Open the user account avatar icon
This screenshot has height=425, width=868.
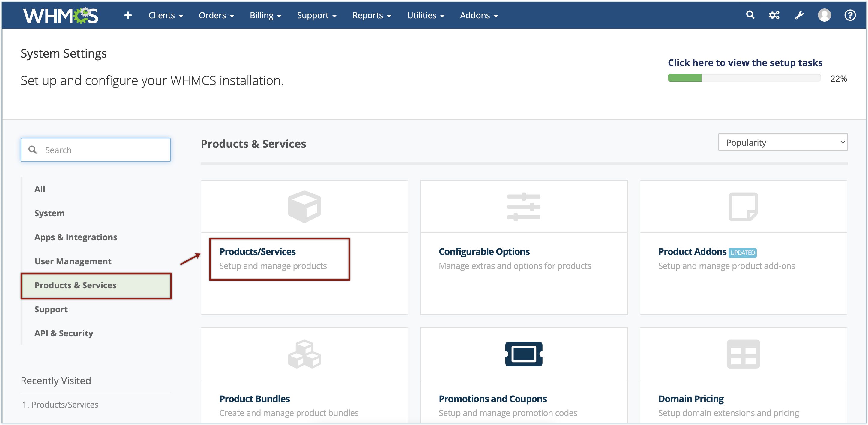pos(824,15)
